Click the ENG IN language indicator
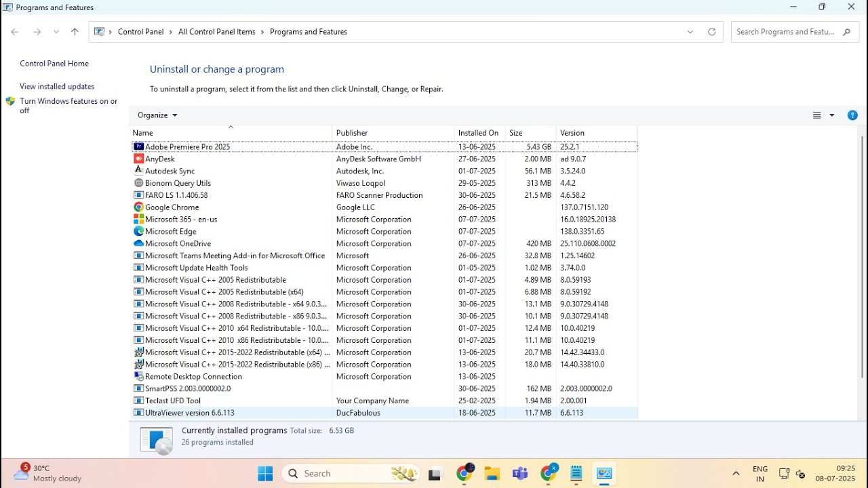 pyautogui.click(x=760, y=473)
